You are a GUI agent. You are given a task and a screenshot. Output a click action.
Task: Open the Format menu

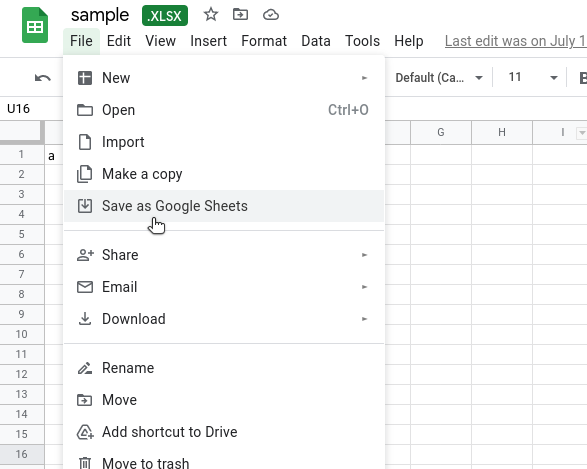coord(264,41)
